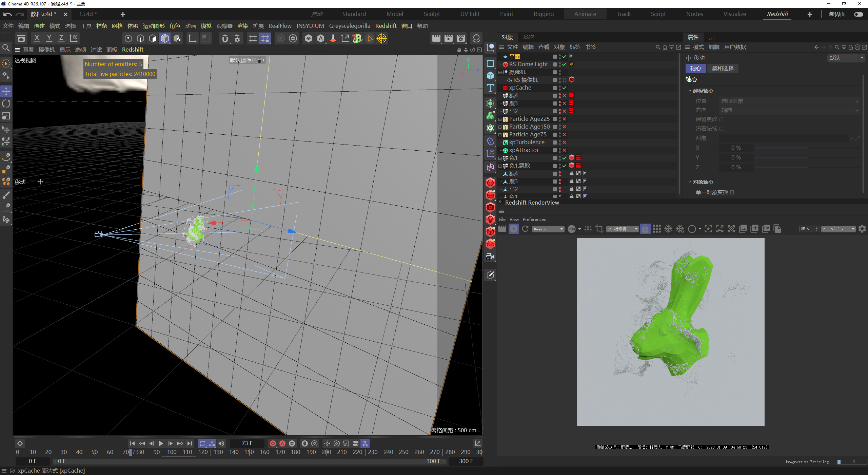Toggle the 新界面 switch
This screenshot has width=868, height=475.
pyautogui.click(x=858, y=14)
